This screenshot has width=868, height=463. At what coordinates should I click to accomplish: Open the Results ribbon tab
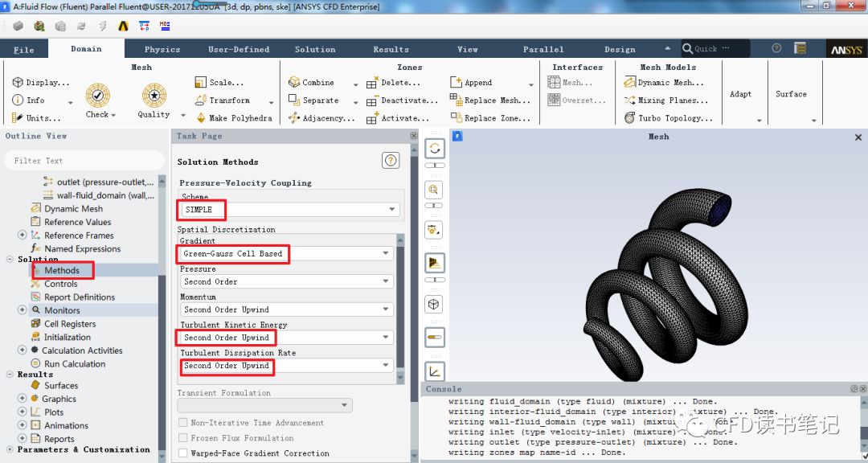391,49
